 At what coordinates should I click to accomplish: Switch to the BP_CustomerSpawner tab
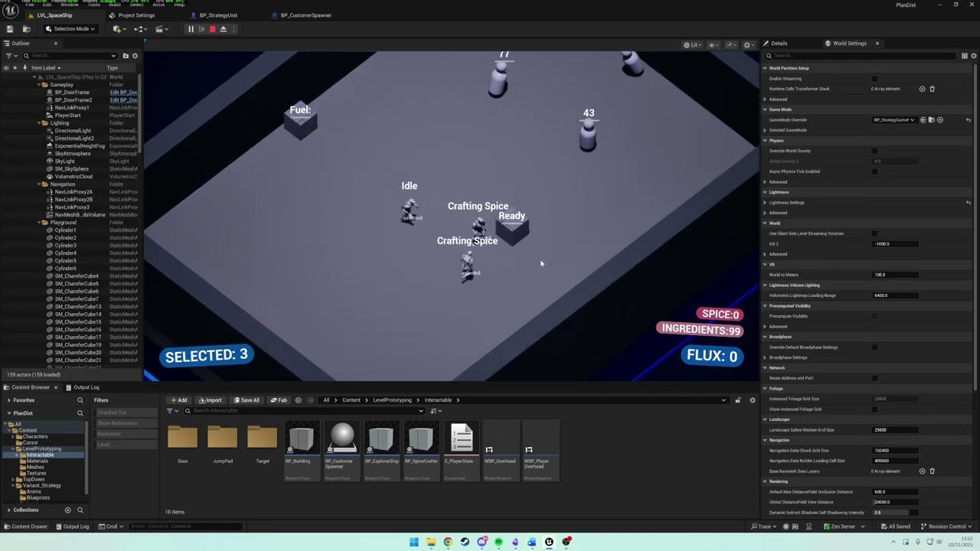pyautogui.click(x=302, y=15)
